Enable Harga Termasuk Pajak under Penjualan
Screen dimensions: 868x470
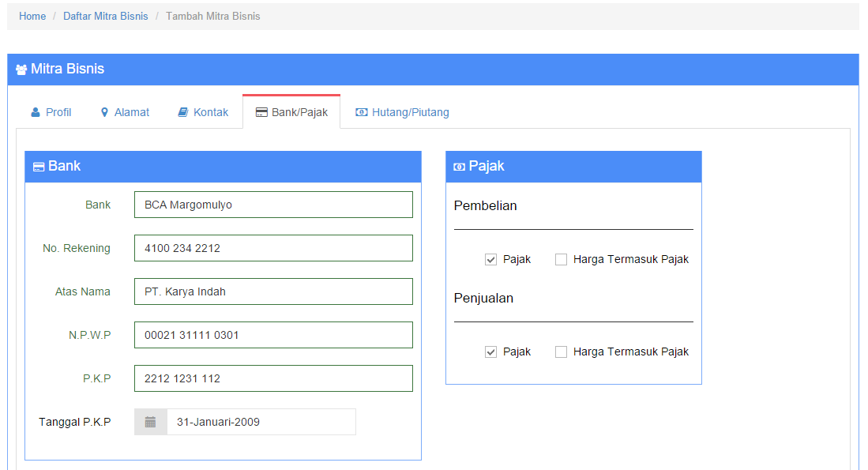(561, 352)
